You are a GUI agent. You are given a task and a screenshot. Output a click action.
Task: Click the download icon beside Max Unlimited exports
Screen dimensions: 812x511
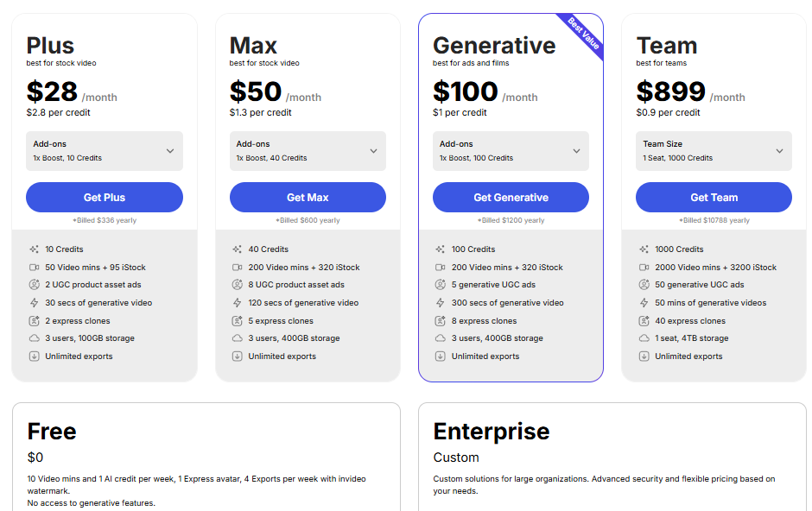(x=238, y=356)
